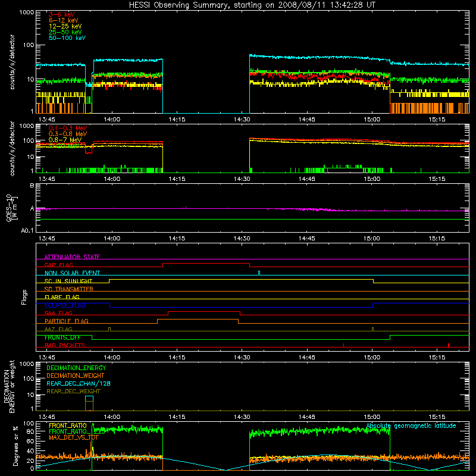
Task: Click the AAZ_FLAG pulse near 15:00
Action: click(373, 330)
